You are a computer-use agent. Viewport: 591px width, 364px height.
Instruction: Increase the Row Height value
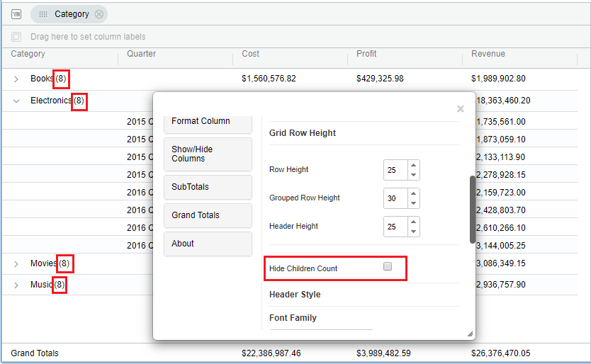[414, 165]
